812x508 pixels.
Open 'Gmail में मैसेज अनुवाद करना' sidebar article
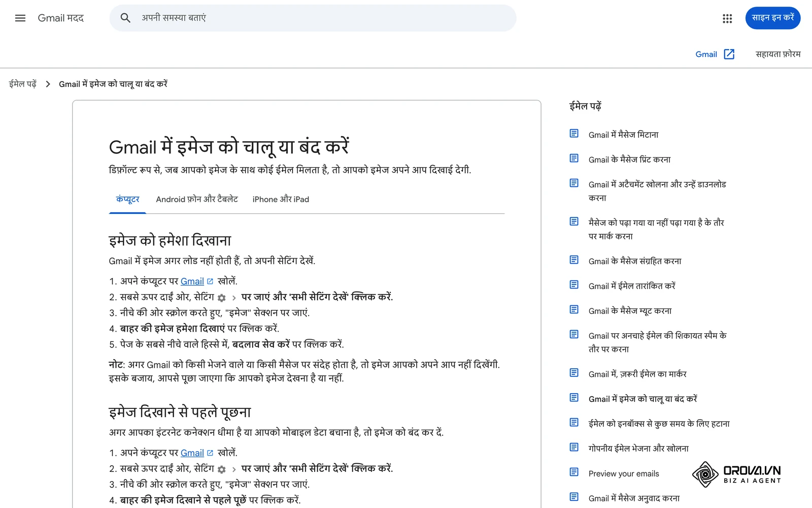pos(634,498)
